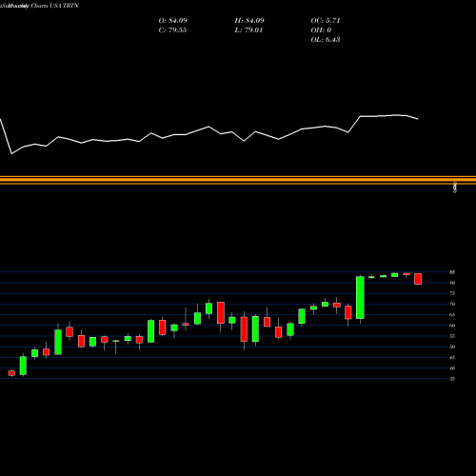Click the tall green candle reaching 83
476x476 pixels.
coord(360,297)
